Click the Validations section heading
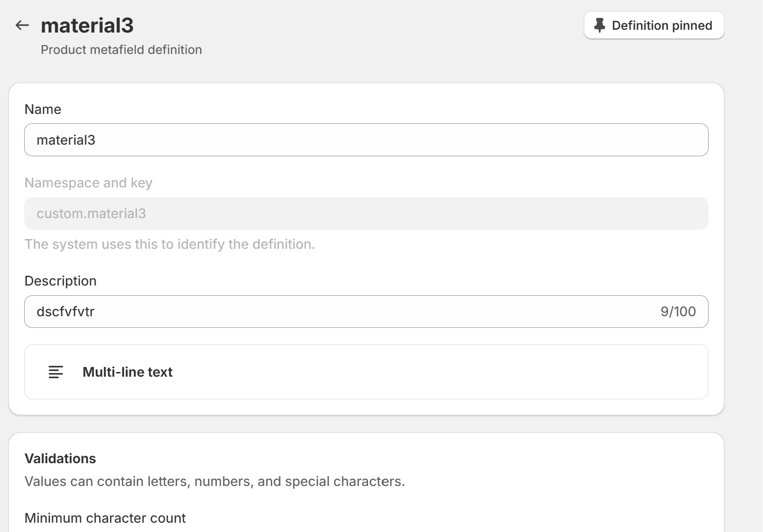 [60, 459]
